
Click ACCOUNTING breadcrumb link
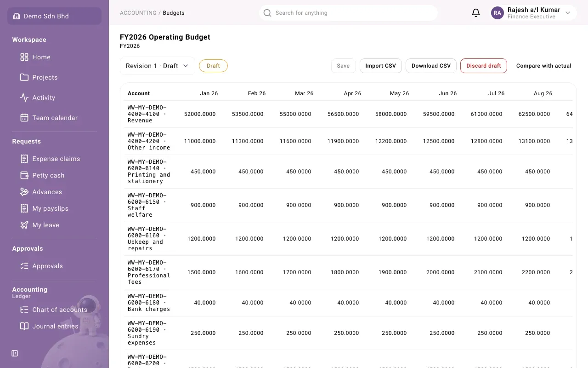(138, 13)
